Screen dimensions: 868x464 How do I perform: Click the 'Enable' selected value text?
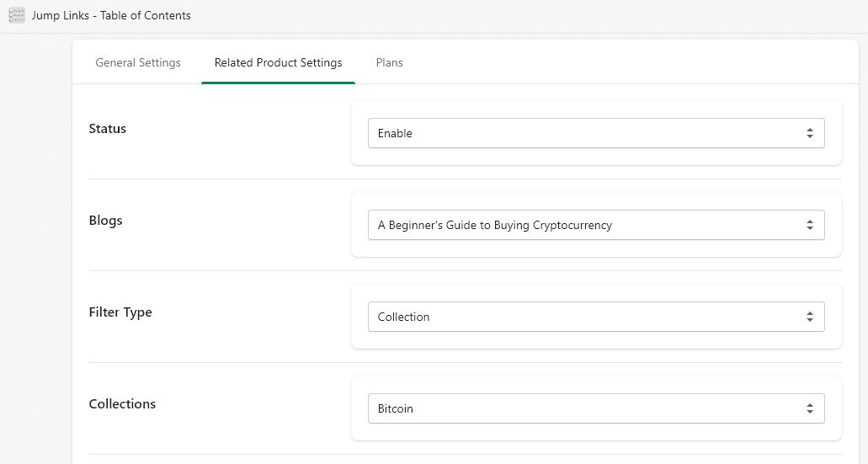click(395, 133)
